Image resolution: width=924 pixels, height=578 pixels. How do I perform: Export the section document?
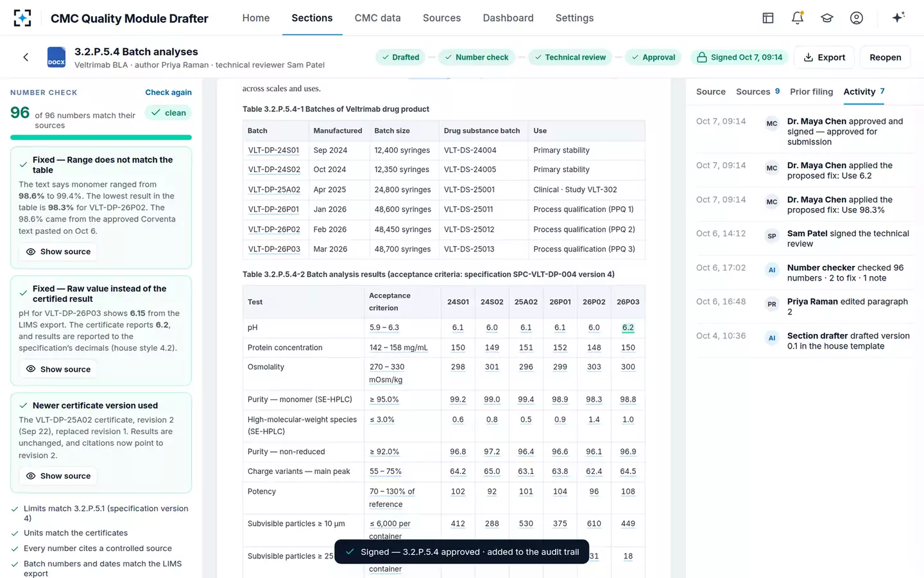[825, 57]
